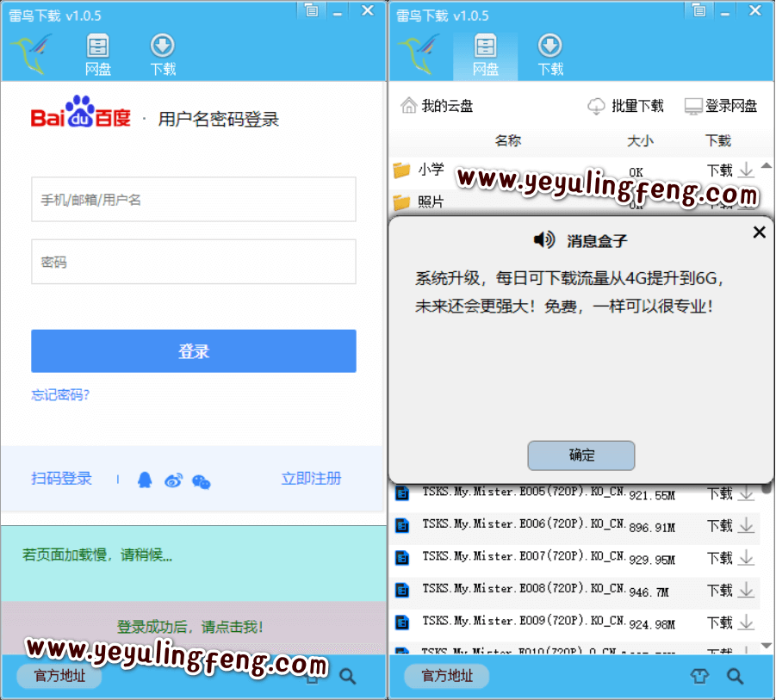Screen dimensions: 776x700
Task: Open the 小学 folder
Action: click(431, 169)
